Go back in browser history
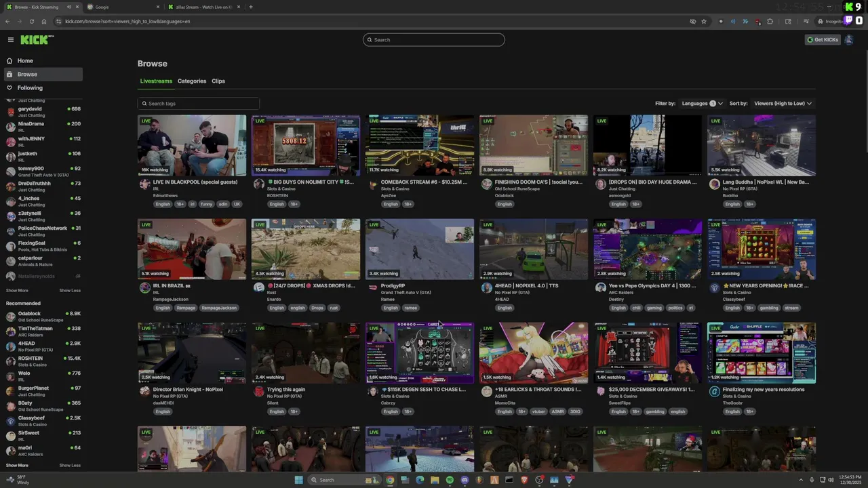 [x=7, y=21]
